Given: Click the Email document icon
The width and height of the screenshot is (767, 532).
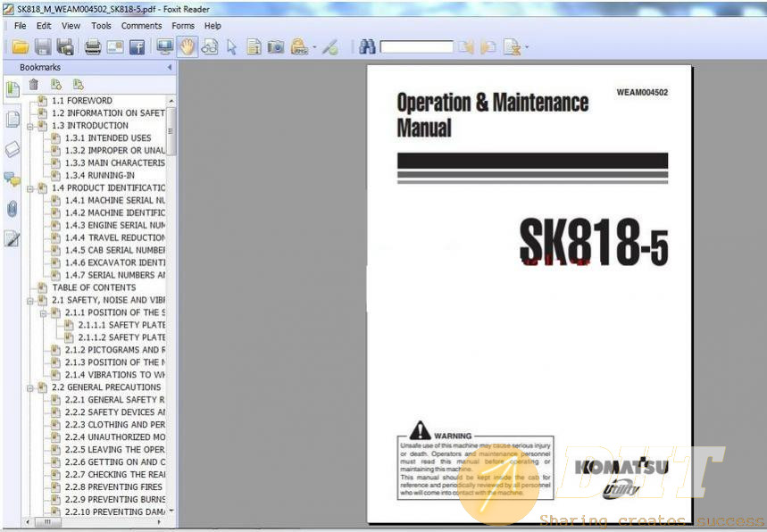Looking at the screenshot, I should 115,47.
